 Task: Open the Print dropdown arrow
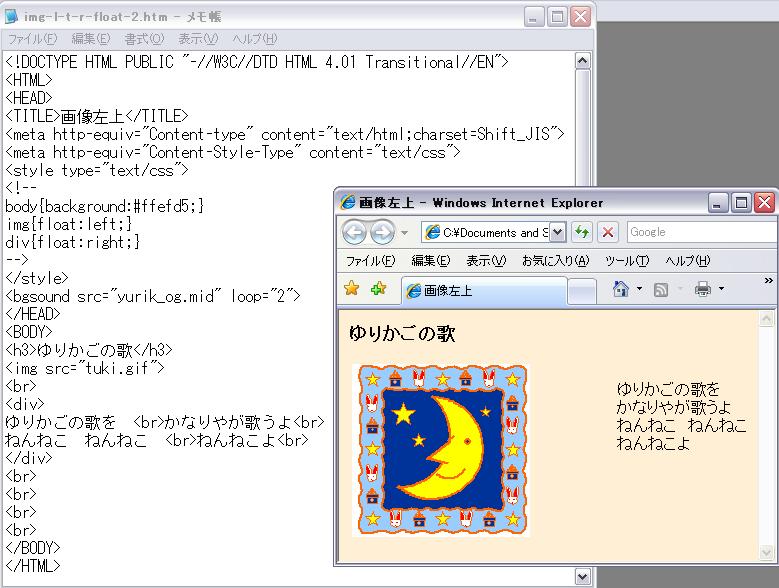pos(721,289)
